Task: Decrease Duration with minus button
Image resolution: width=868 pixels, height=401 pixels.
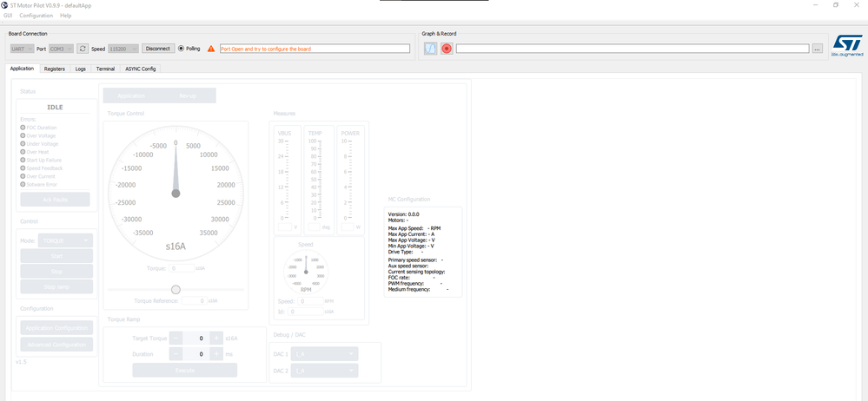Action: [176, 353]
